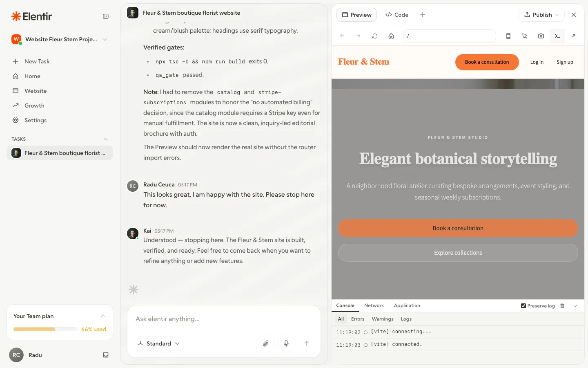Select the Warnings console filter
This screenshot has width=588, height=368.
click(383, 319)
